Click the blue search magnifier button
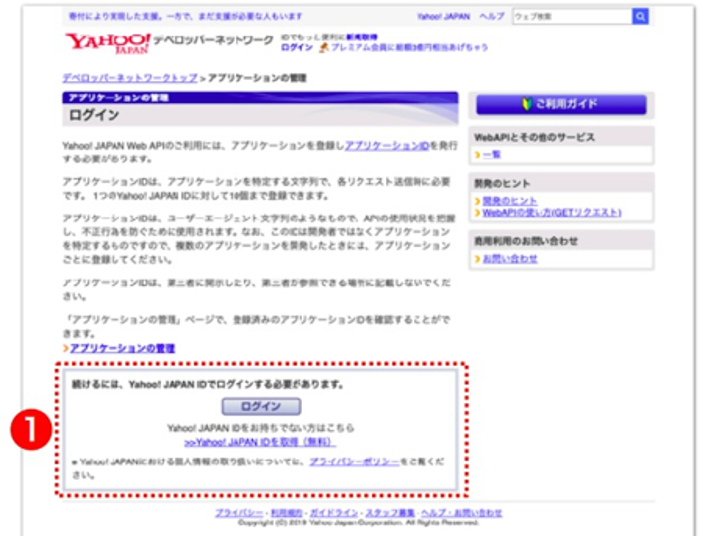 [640, 17]
